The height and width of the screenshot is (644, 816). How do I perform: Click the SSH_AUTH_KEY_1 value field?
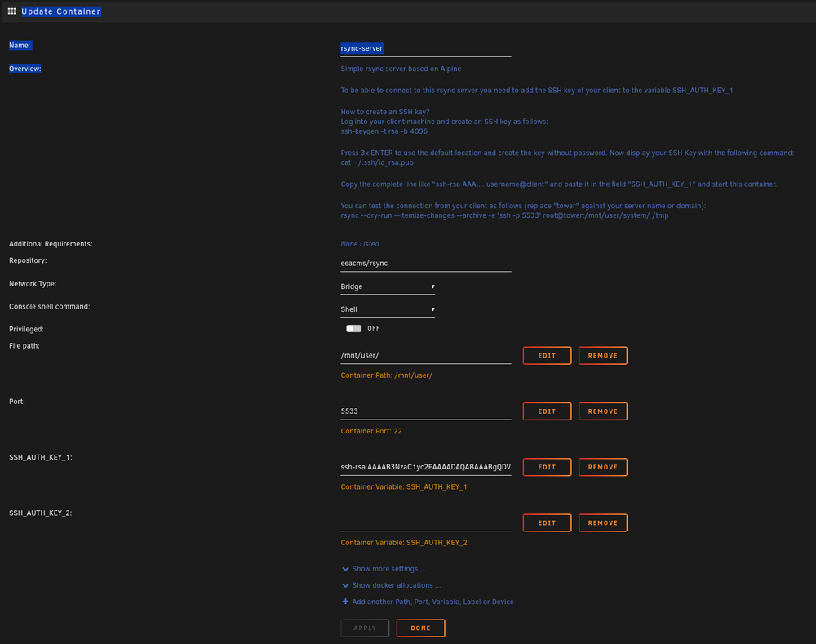[426, 467]
